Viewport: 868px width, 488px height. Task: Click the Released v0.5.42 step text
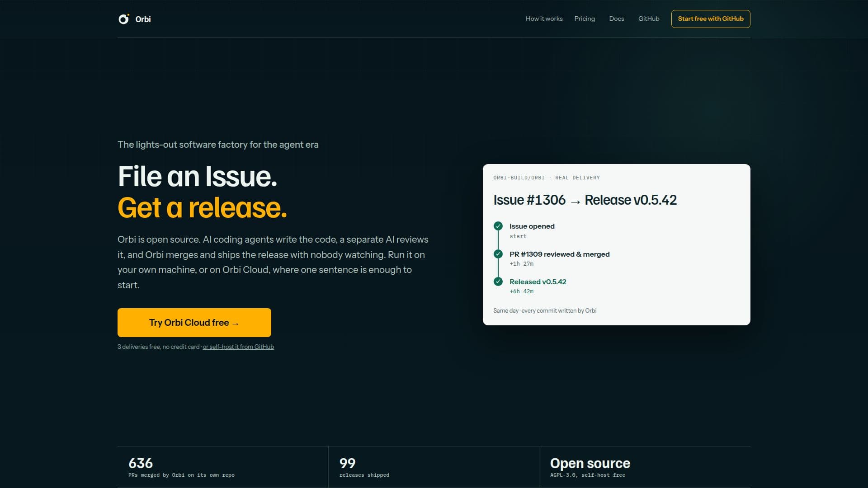coord(538,282)
